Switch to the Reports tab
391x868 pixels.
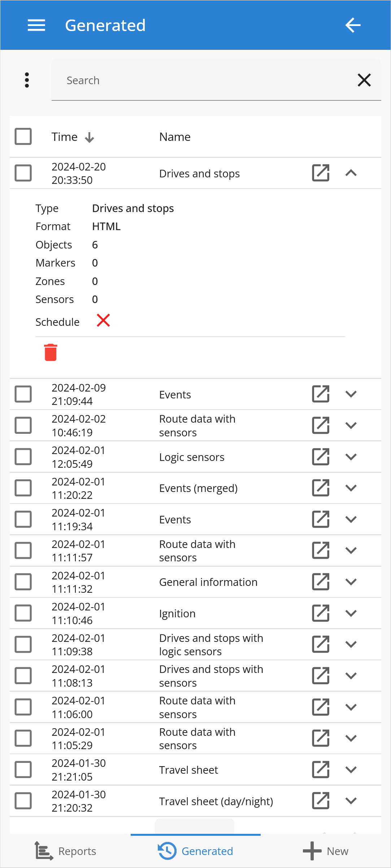coord(66,851)
